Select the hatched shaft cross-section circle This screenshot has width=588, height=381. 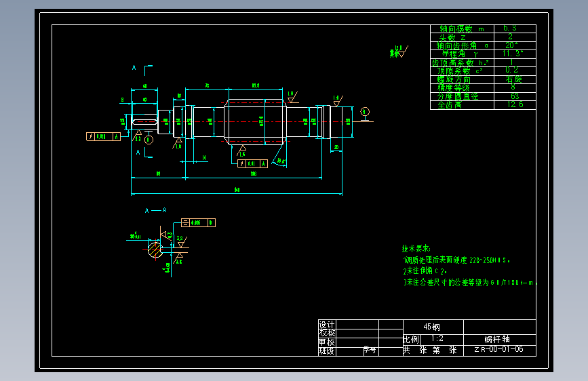tap(155, 249)
